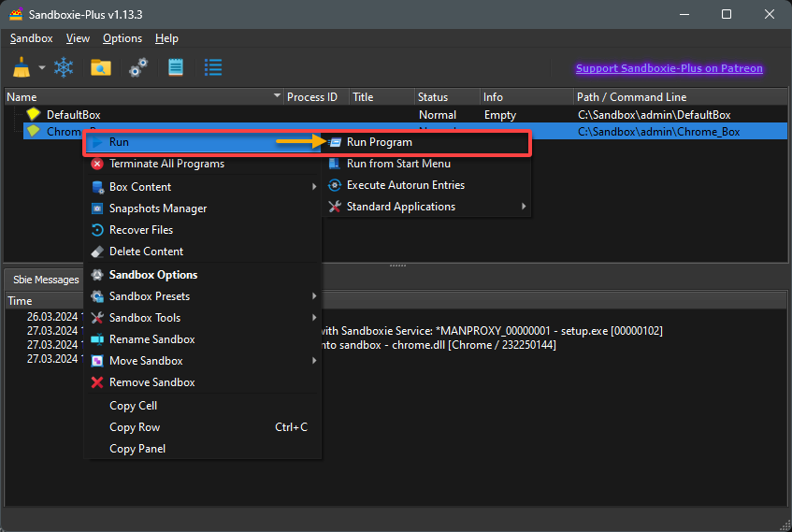The height and width of the screenshot is (532, 792).
Task: Choose Run from Start Menu
Action: point(425,164)
